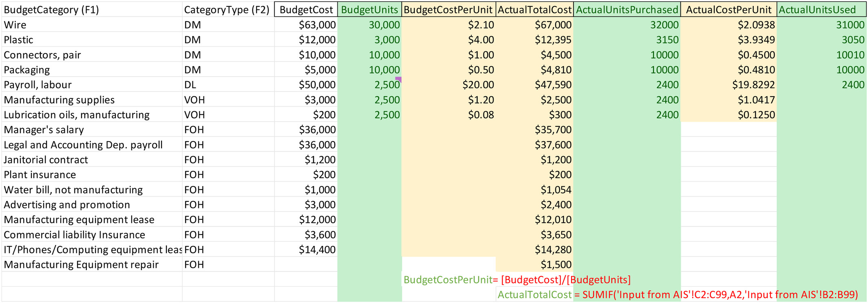868x303 pixels.
Task: Select the Manager's salary row label
Action: click(x=92, y=130)
